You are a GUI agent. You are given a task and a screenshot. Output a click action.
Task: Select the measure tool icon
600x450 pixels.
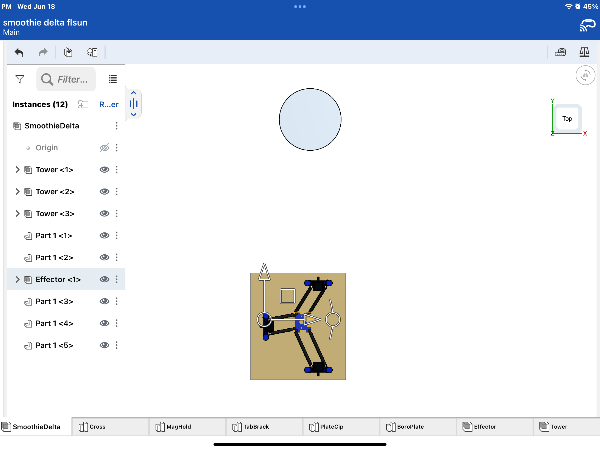[x=560, y=52]
